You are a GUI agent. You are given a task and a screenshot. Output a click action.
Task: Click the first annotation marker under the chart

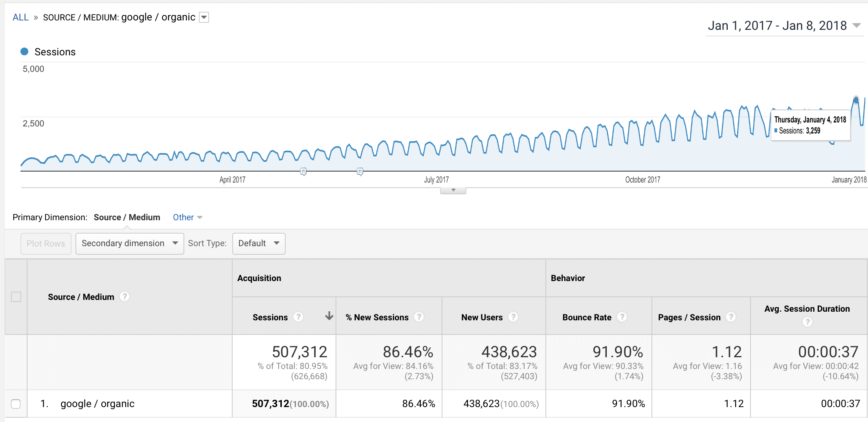point(304,172)
